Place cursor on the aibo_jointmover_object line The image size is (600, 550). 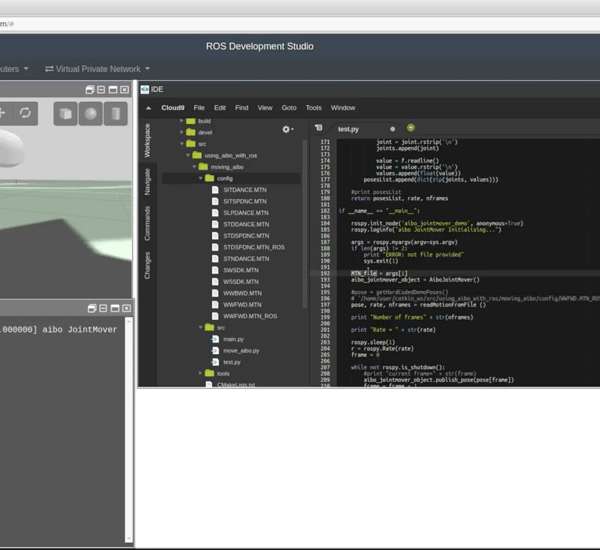[415, 280]
